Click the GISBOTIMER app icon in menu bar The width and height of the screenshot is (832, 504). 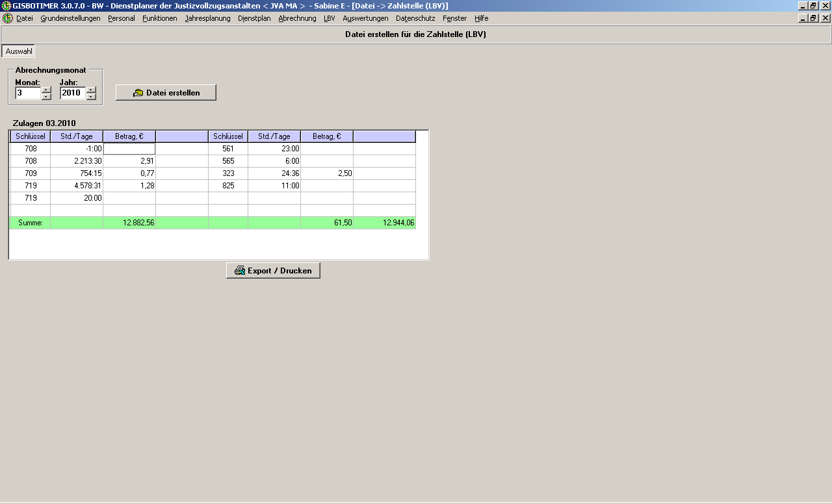click(x=8, y=18)
